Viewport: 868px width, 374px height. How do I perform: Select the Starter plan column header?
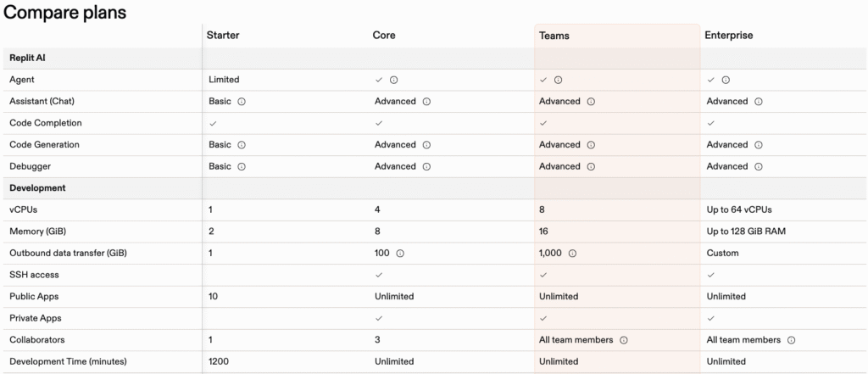pyautogui.click(x=223, y=36)
